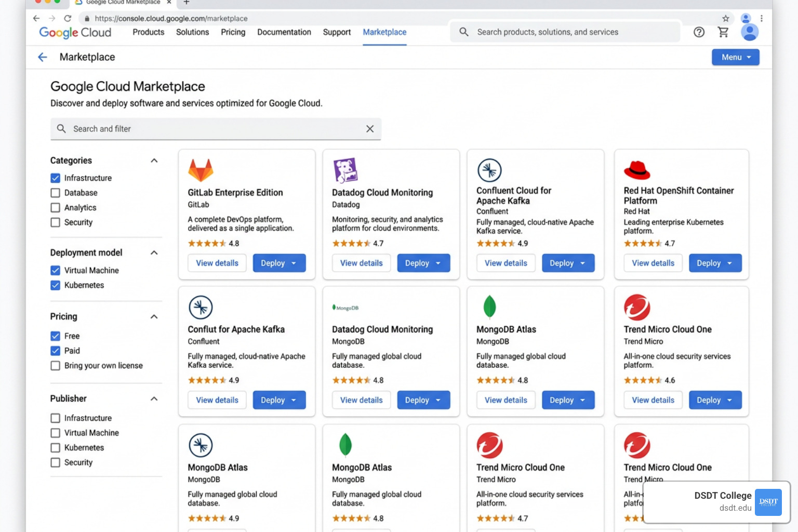Click the browser address bar URL
This screenshot has width=798, height=532.
pos(171,18)
